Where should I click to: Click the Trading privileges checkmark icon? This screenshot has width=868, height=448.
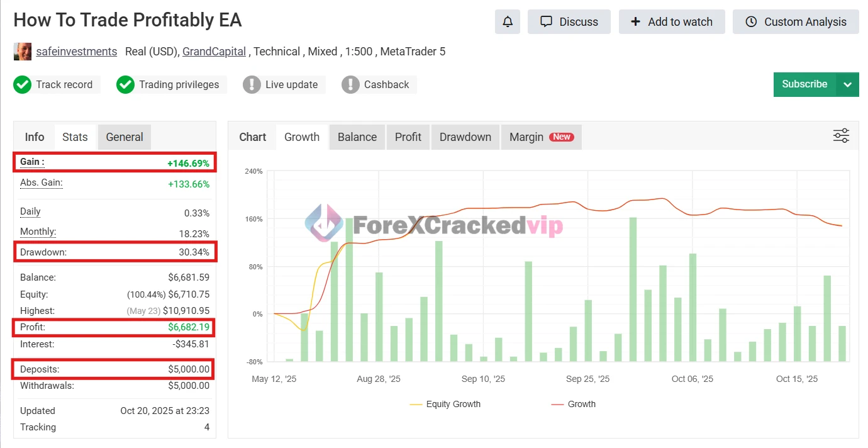click(126, 84)
